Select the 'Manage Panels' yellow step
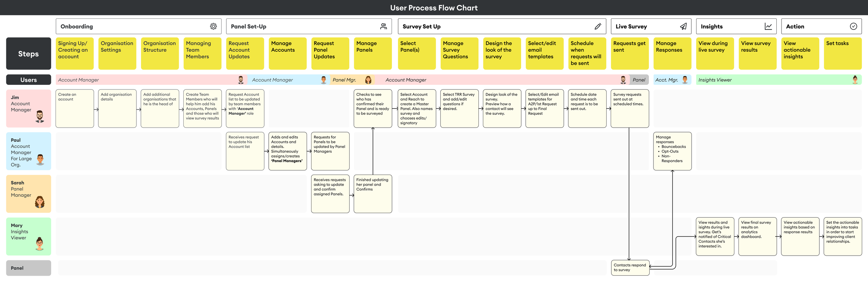This screenshot has width=868, height=282. tap(373, 54)
